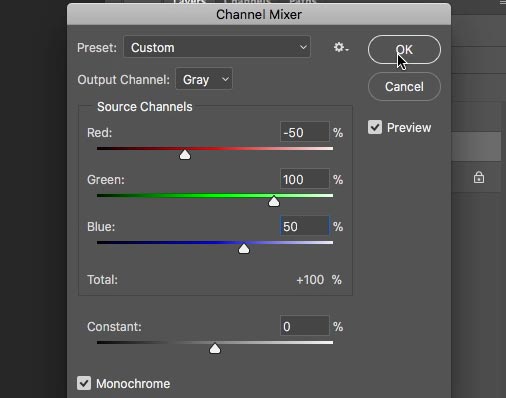
Task: Click the Red percentage input field
Action: 305,132
